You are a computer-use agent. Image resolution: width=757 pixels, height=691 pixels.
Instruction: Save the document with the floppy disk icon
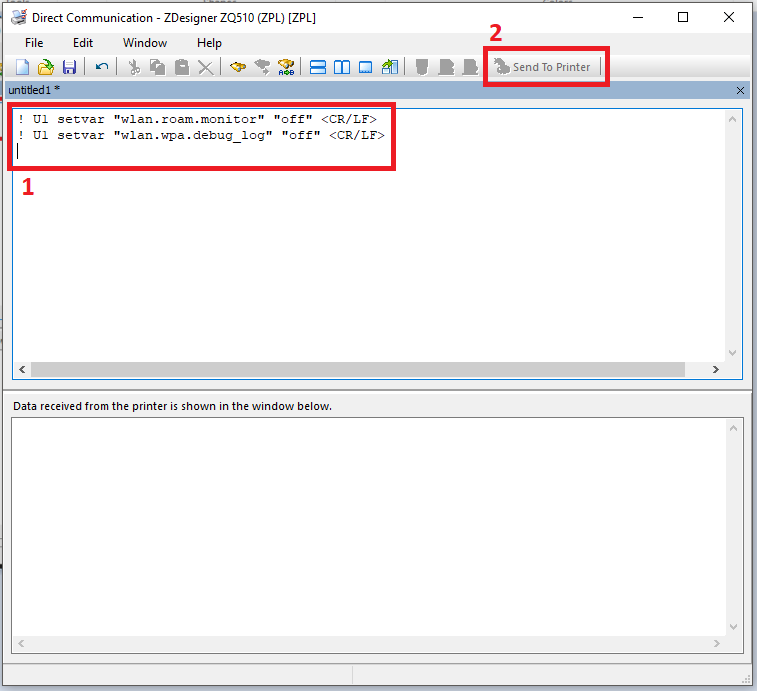(70, 67)
